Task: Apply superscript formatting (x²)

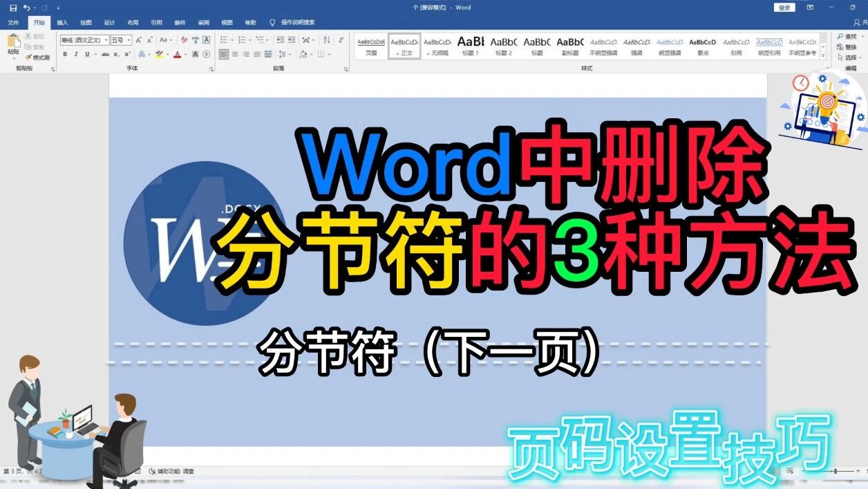Action: click(x=127, y=55)
